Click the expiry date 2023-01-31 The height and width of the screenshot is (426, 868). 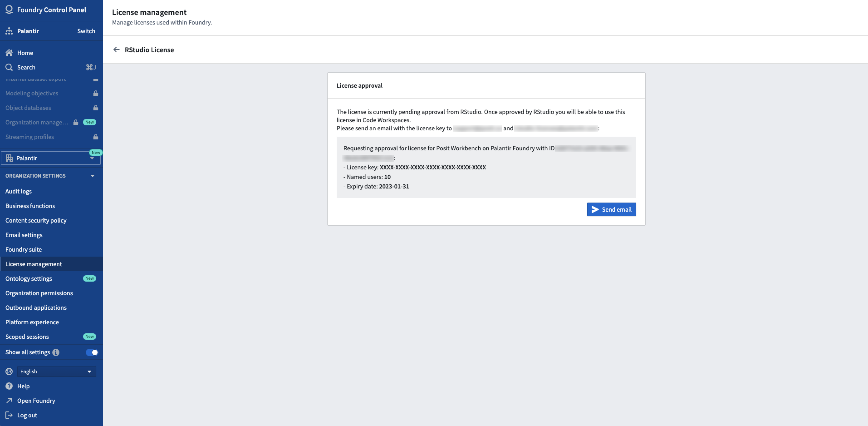[x=394, y=186]
